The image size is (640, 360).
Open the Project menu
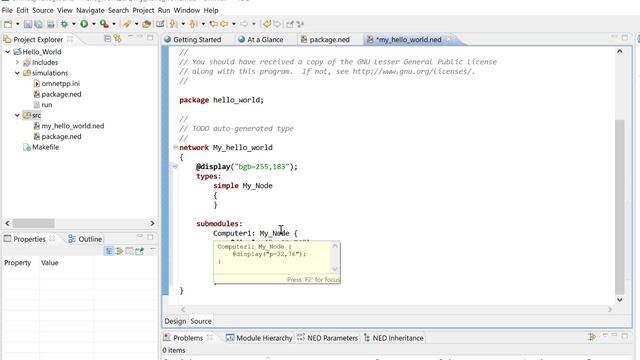tap(143, 10)
